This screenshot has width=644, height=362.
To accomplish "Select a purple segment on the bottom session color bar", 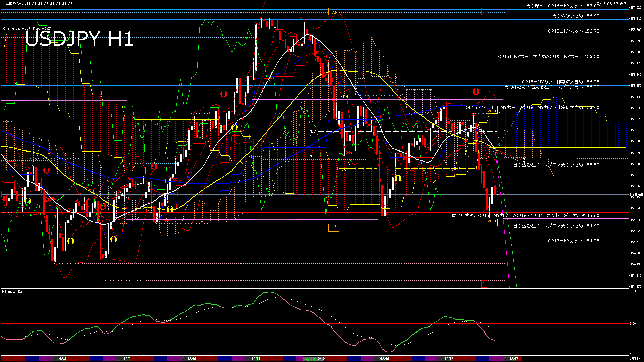I will tap(45, 358).
